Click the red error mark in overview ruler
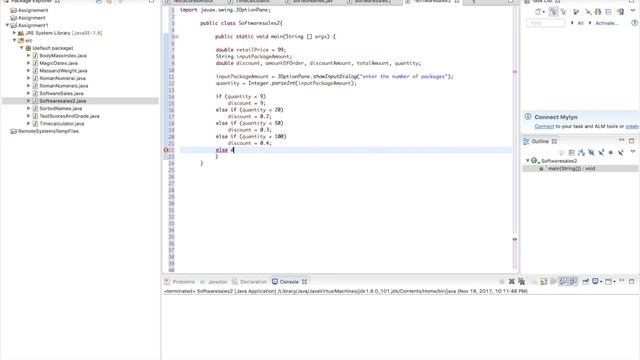The height and width of the screenshot is (360, 640). [x=515, y=72]
